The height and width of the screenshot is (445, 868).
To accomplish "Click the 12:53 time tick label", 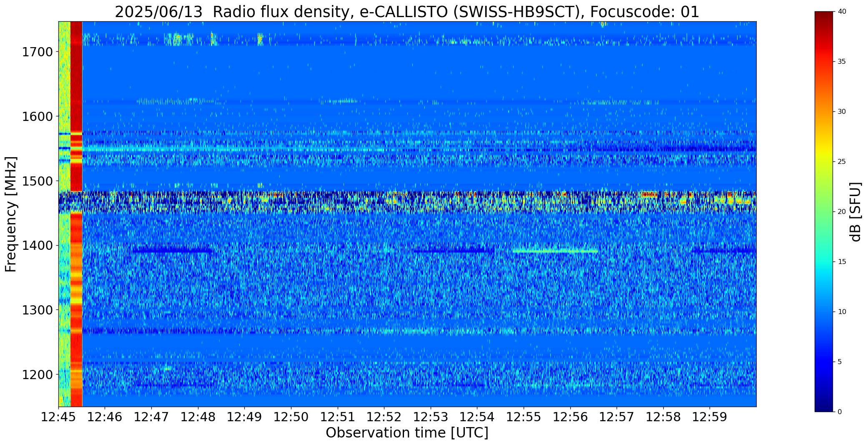I will [431, 417].
